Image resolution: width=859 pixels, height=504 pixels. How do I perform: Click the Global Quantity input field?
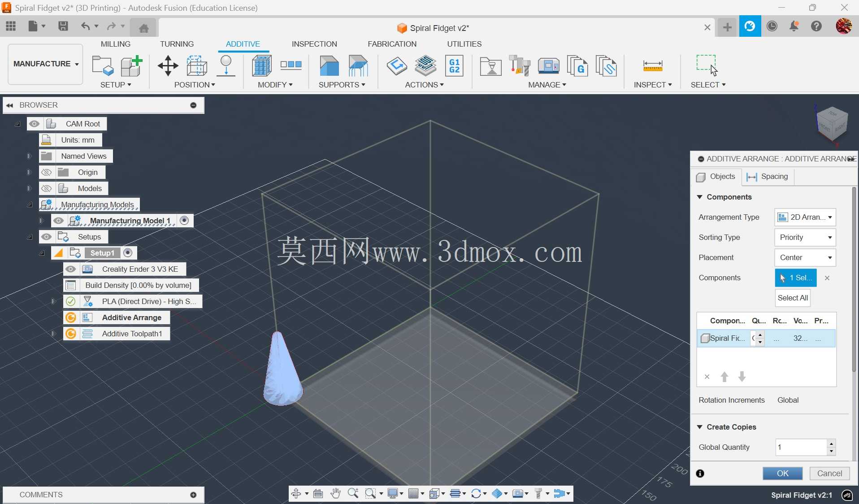(801, 447)
